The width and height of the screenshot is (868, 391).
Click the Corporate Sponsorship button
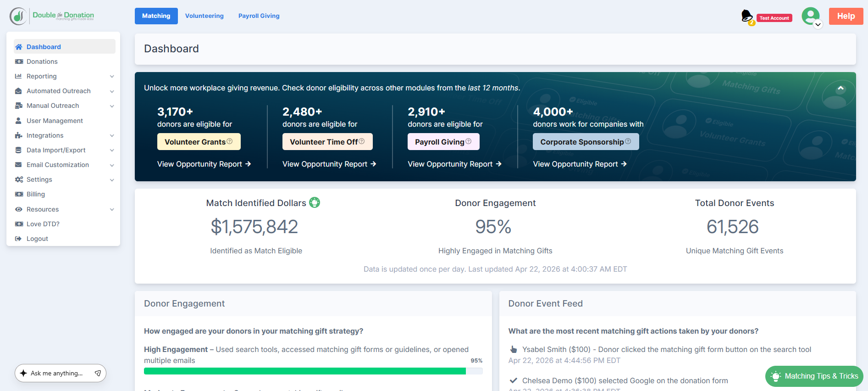pos(586,142)
